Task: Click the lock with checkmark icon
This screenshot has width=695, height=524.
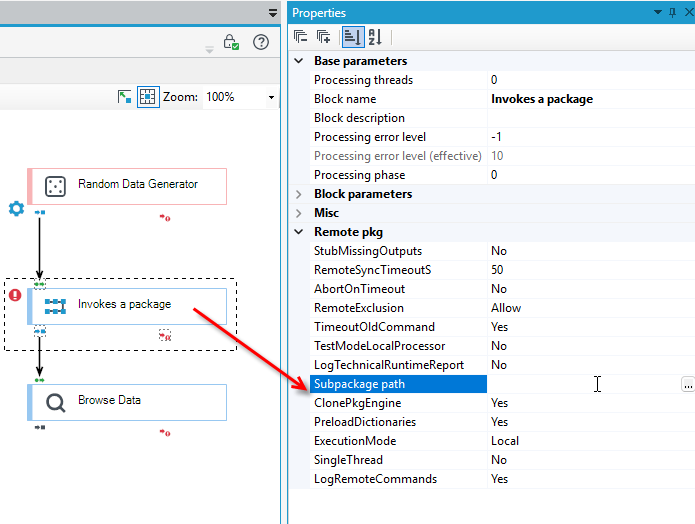Action: coord(231,42)
